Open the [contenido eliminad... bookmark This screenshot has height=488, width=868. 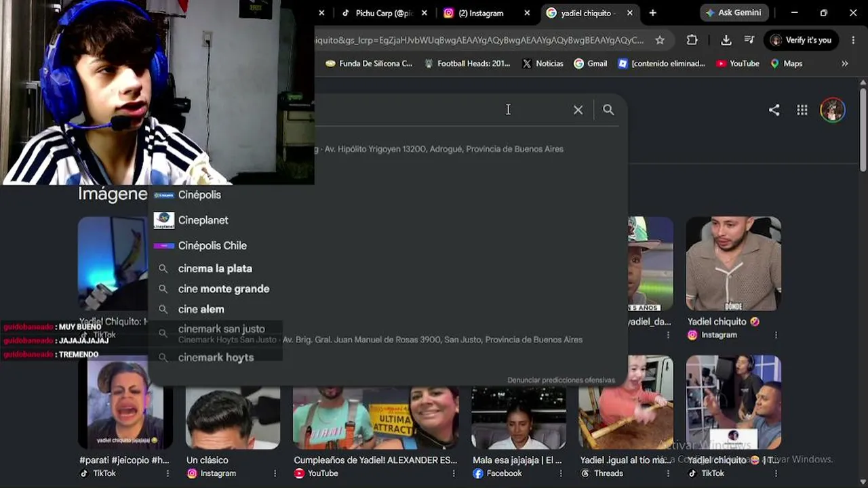pyautogui.click(x=662, y=64)
